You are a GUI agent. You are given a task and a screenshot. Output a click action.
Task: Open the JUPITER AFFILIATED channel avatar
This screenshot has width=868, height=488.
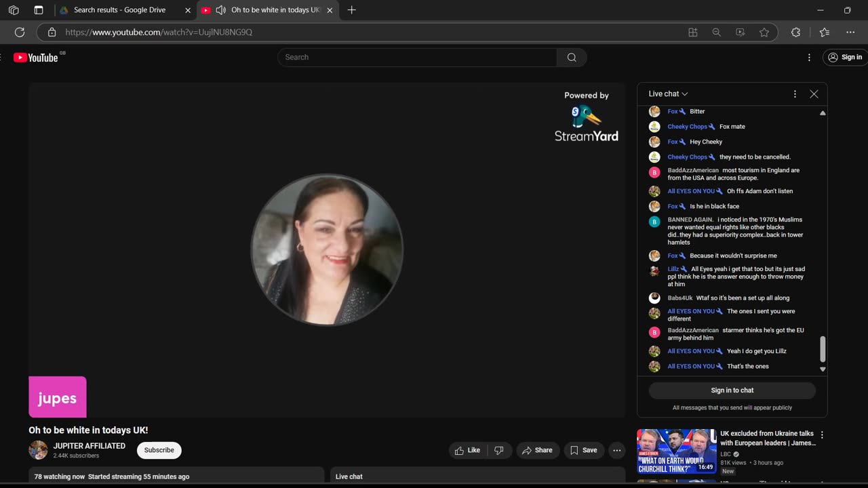pos(38,450)
